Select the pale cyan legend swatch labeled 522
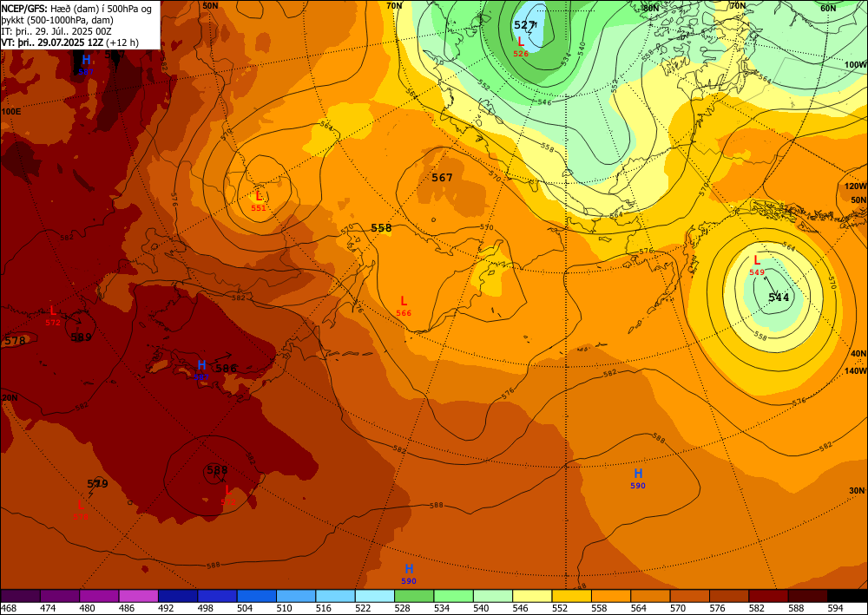The image size is (868, 615). (374, 596)
